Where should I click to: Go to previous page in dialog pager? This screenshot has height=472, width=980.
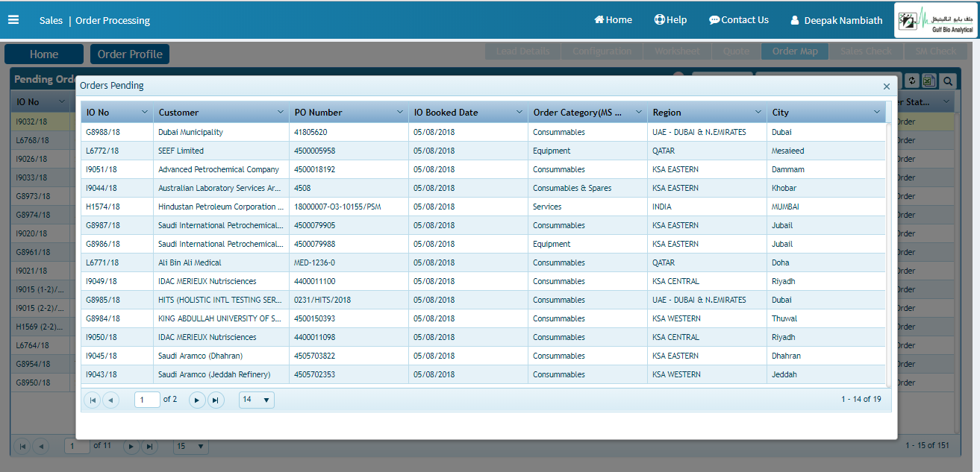tap(110, 400)
